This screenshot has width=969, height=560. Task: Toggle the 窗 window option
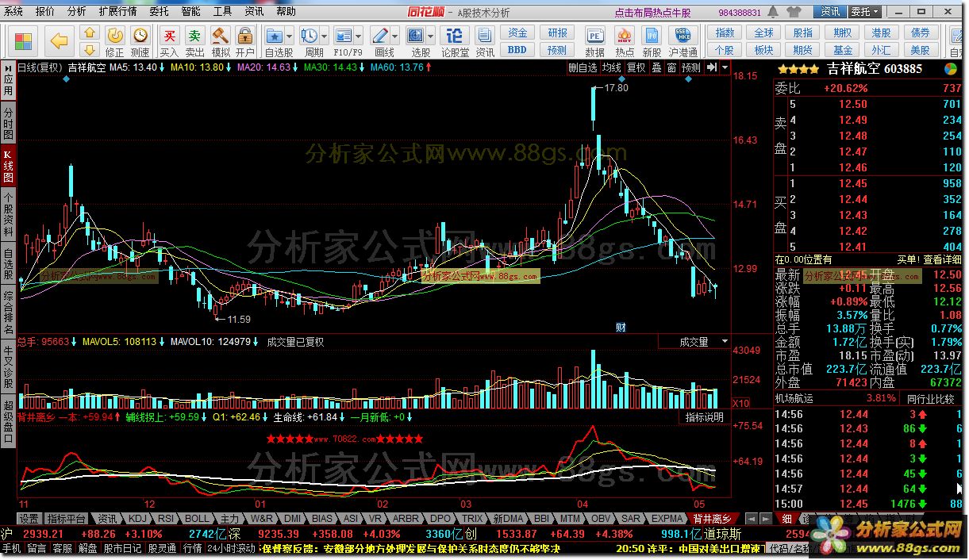(671, 67)
